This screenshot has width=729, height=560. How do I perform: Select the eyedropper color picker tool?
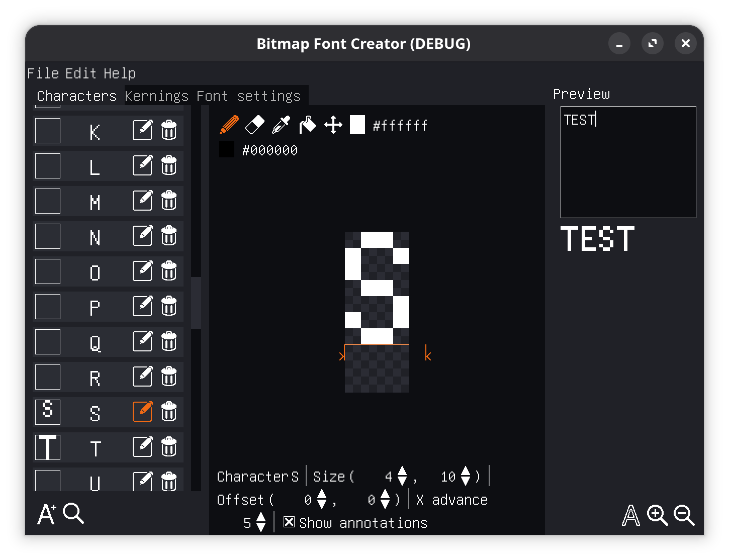281,125
